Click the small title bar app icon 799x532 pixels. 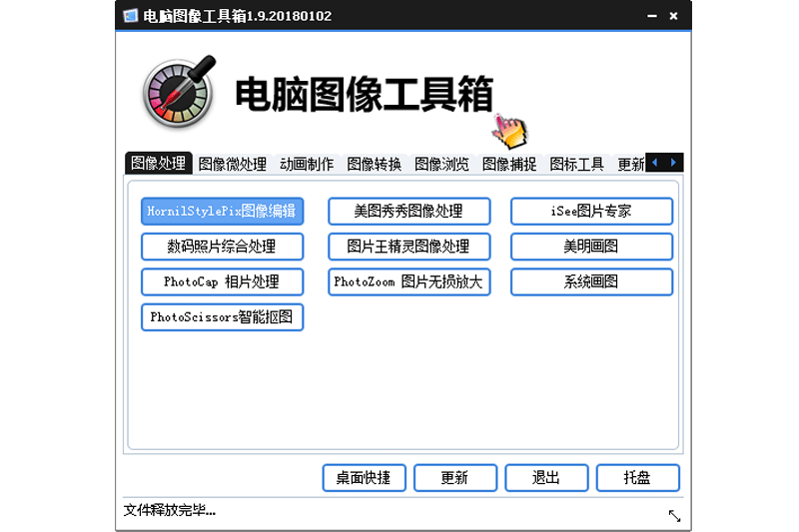131,16
